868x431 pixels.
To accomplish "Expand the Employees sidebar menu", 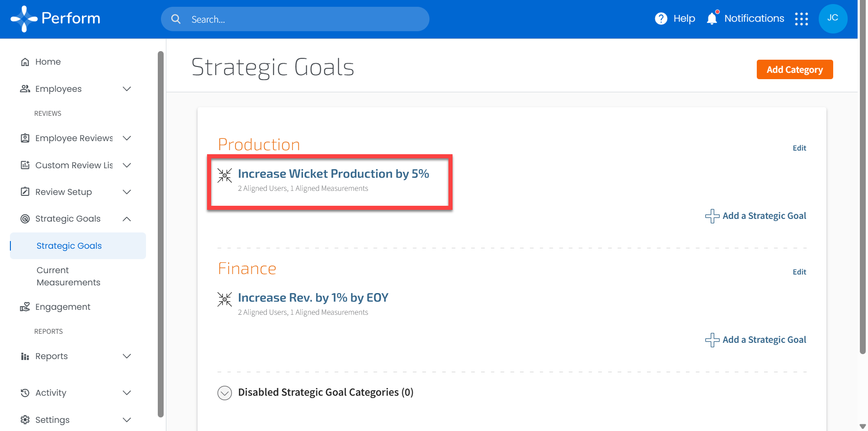I will 127,89.
